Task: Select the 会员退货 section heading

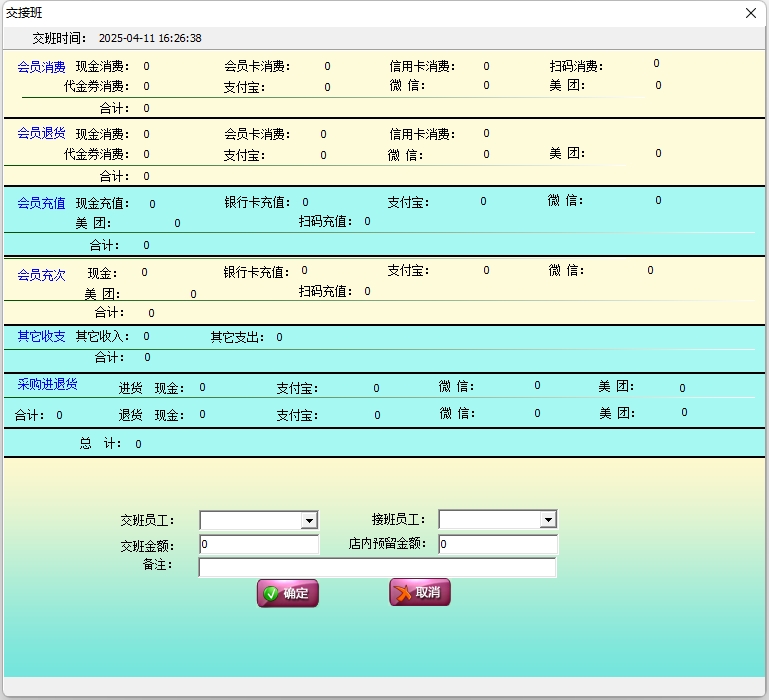Action: pos(41,133)
